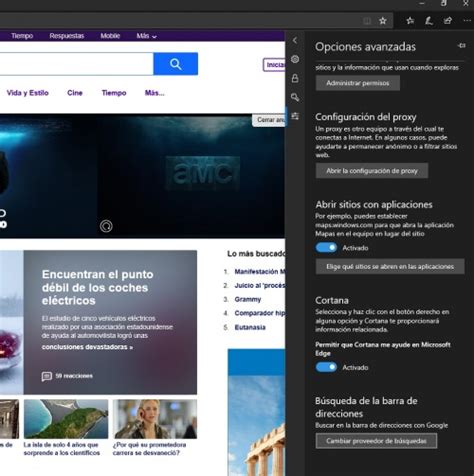Toggle Abrir sitios con aplicaciones switch
This screenshot has height=476, width=474.
[326, 247]
